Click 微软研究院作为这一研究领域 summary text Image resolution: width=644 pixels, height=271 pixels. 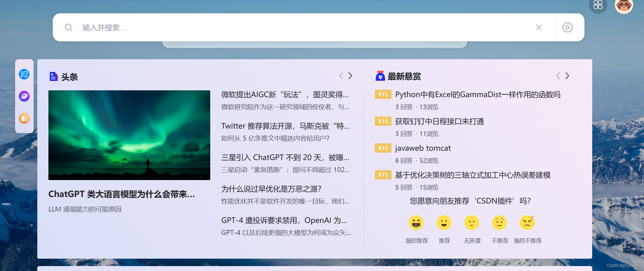tap(285, 107)
